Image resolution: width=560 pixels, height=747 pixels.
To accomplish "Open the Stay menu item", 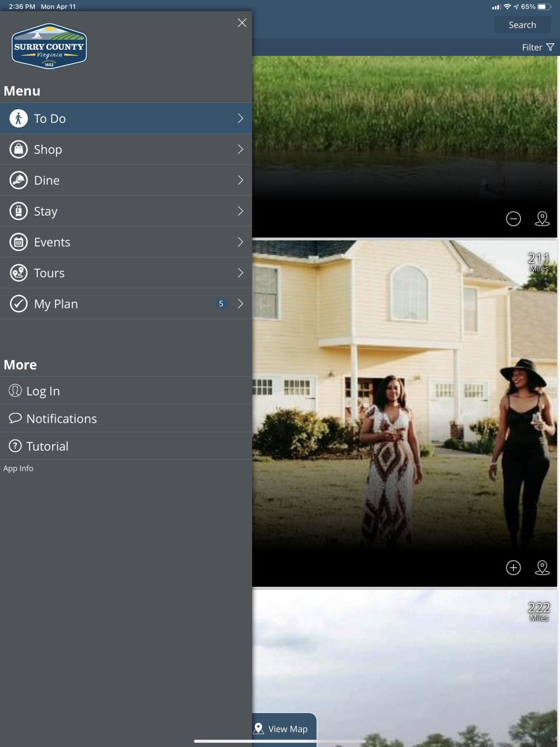I will tap(126, 211).
